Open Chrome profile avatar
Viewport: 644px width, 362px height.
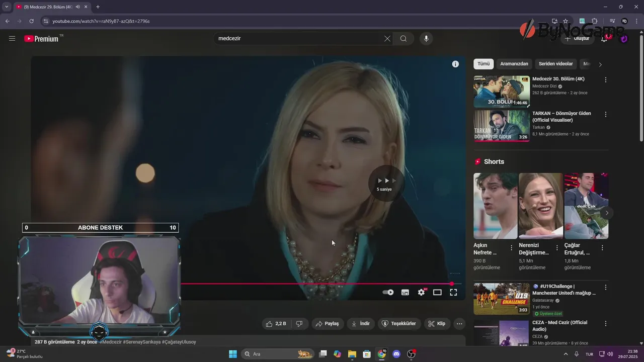pos(624,21)
